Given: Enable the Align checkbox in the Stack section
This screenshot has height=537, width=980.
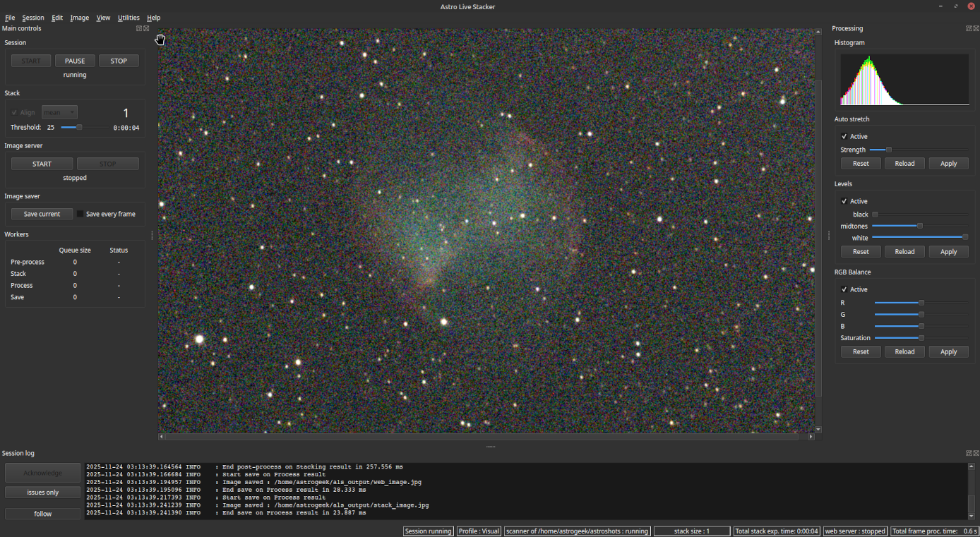Looking at the screenshot, I should pyautogui.click(x=14, y=112).
